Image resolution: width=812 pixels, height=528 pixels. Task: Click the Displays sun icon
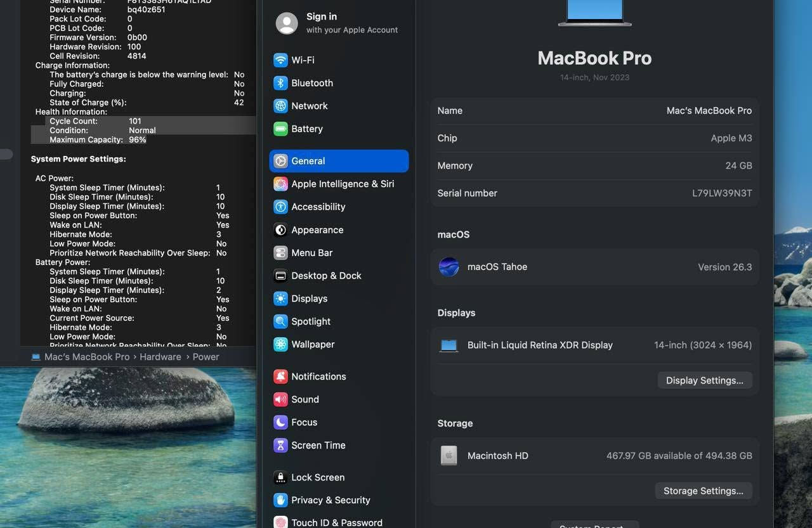(280, 299)
